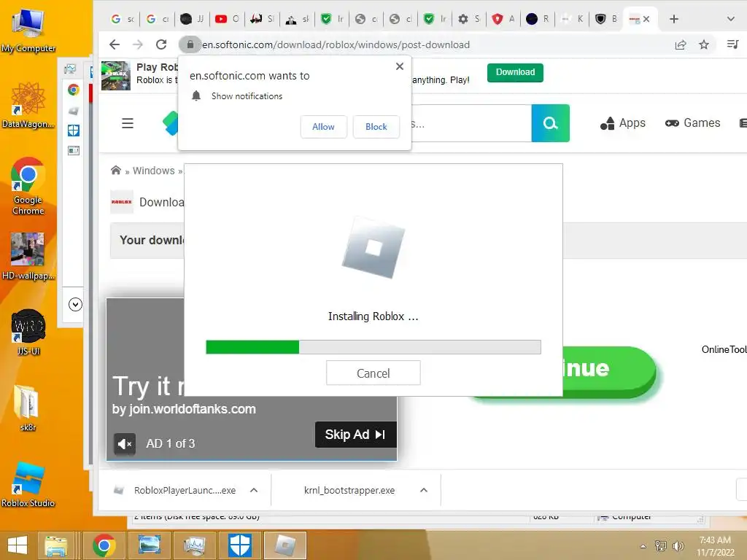Open the Apps section
This screenshot has width=747, height=560.
tap(623, 122)
